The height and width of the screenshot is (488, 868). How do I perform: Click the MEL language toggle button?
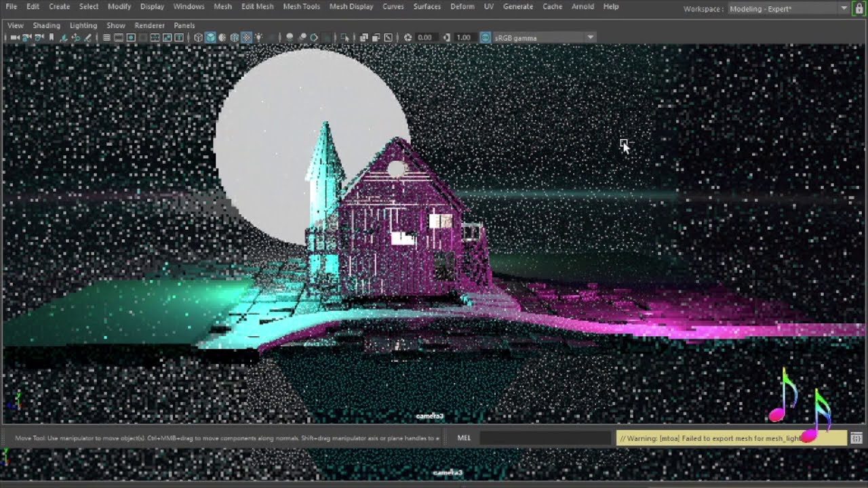(x=464, y=439)
